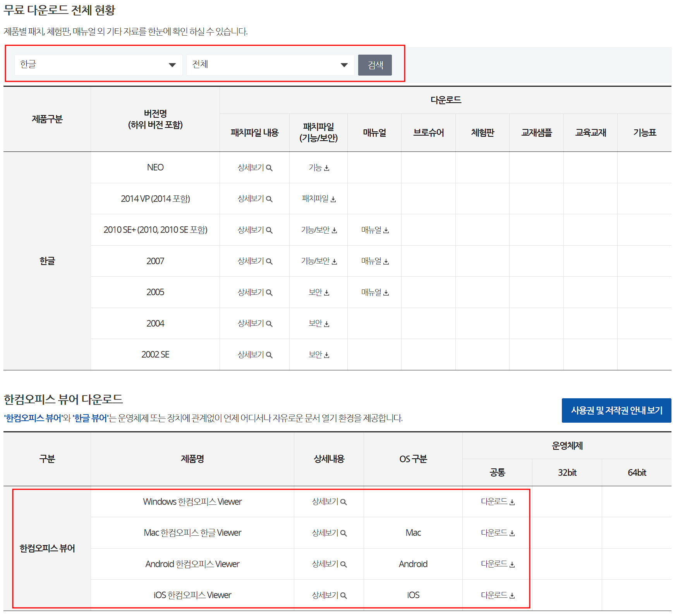This screenshot has height=616, width=673.
Task: Download Mac 한컴오피스 한글 Viewer
Action: (498, 533)
